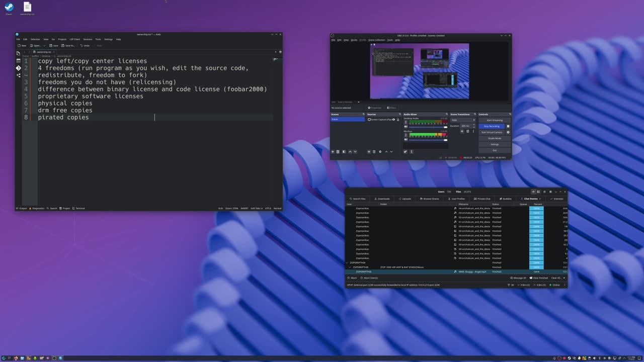Open advanced audio properties gears in Audio Mixer
This screenshot has width=644, height=362.
(406, 152)
